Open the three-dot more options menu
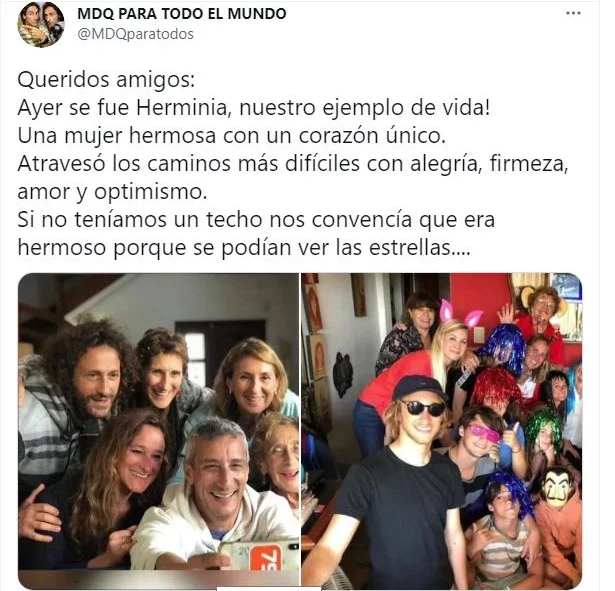Image resolution: width=615 pixels, height=591 pixels. (x=573, y=13)
